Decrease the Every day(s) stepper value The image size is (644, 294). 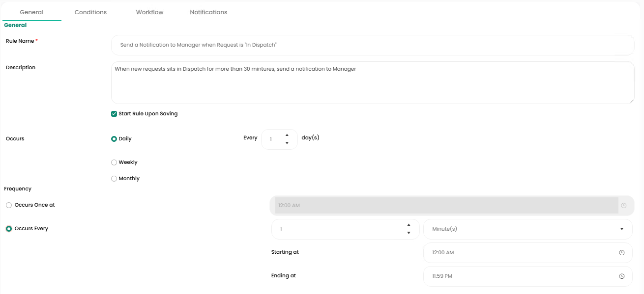[287, 143]
